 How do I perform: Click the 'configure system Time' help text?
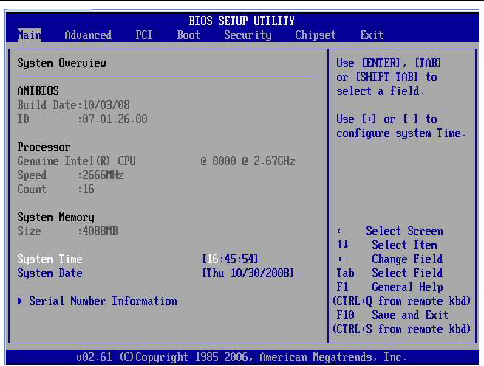[x=401, y=133]
